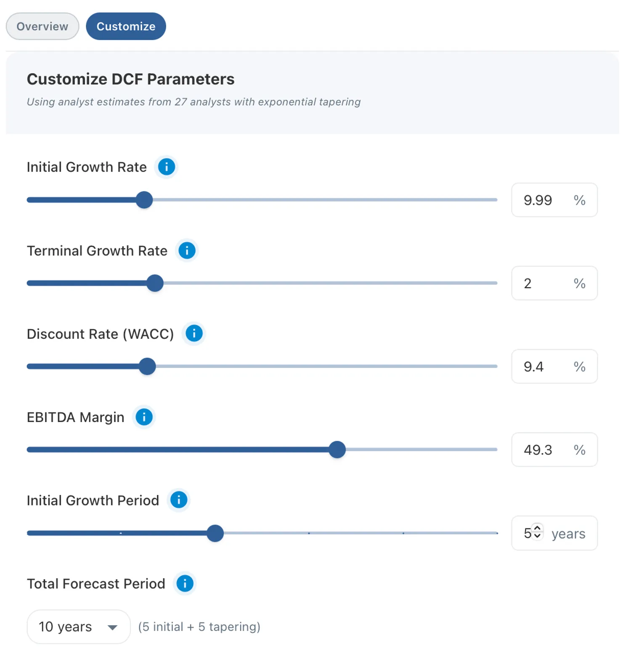Edit the terminal growth rate value 2
Screen dimensions: 631x672
[x=554, y=283]
